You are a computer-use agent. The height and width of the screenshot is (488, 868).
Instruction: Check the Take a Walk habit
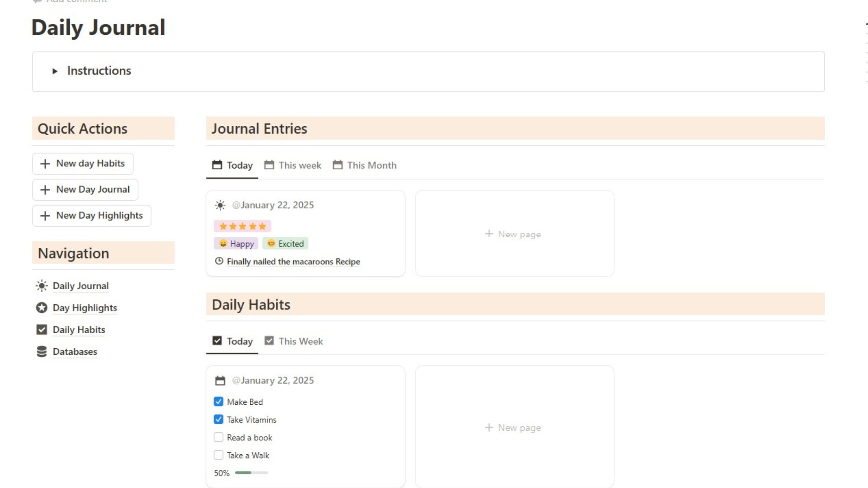tap(219, 455)
